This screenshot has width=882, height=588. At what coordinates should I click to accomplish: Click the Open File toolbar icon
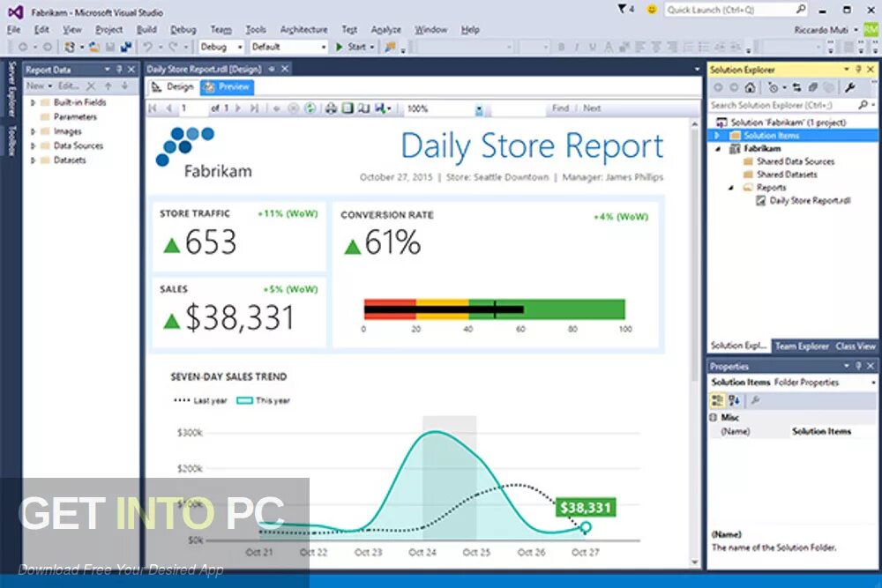[x=94, y=48]
